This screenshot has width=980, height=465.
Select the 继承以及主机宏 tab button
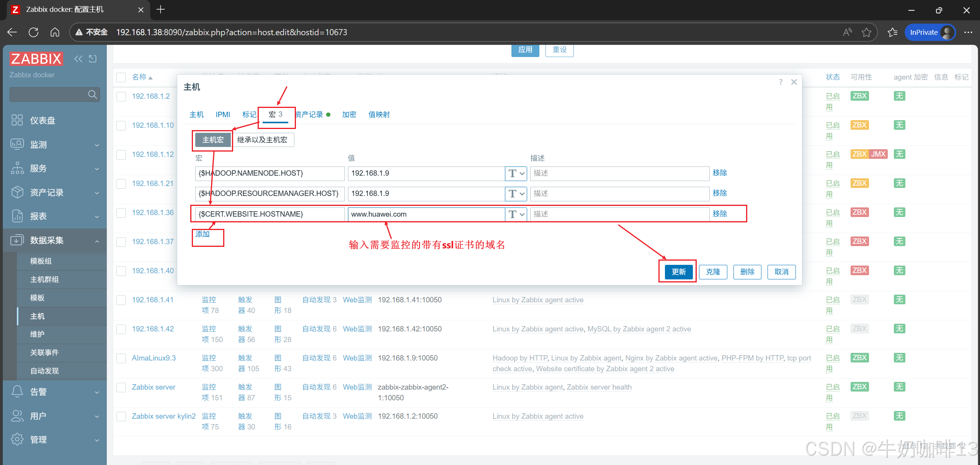[x=262, y=140]
